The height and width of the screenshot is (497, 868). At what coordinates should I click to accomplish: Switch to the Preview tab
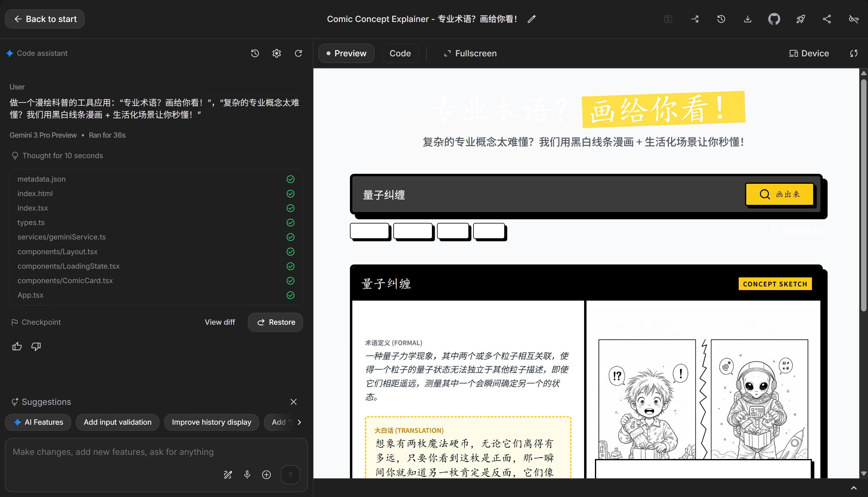pos(346,53)
